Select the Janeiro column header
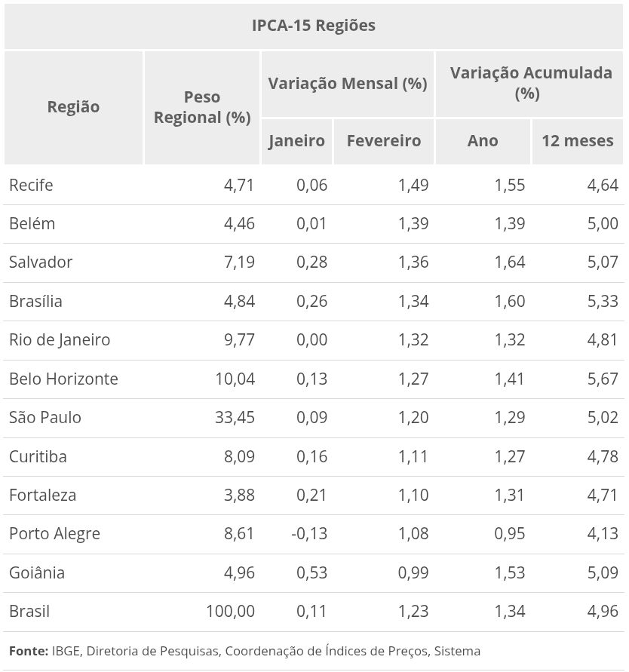The width and height of the screenshot is (629, 672). click(x=296, y=141)
